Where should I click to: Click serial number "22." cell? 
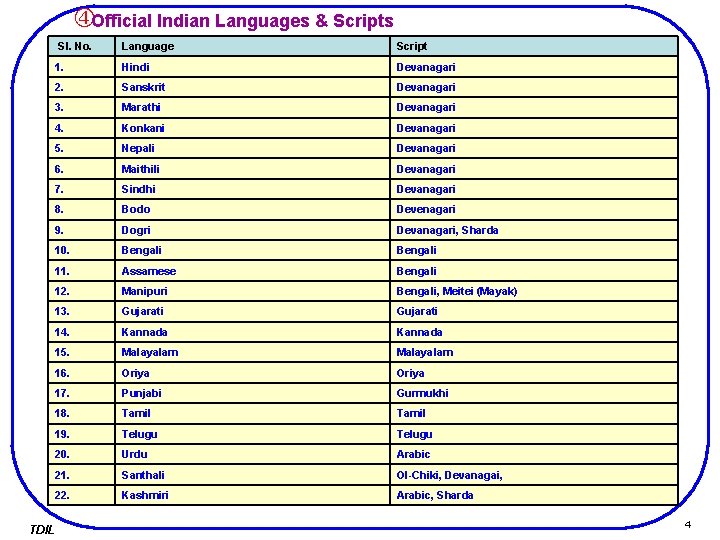pyautogui.click(x=81, y=495)
